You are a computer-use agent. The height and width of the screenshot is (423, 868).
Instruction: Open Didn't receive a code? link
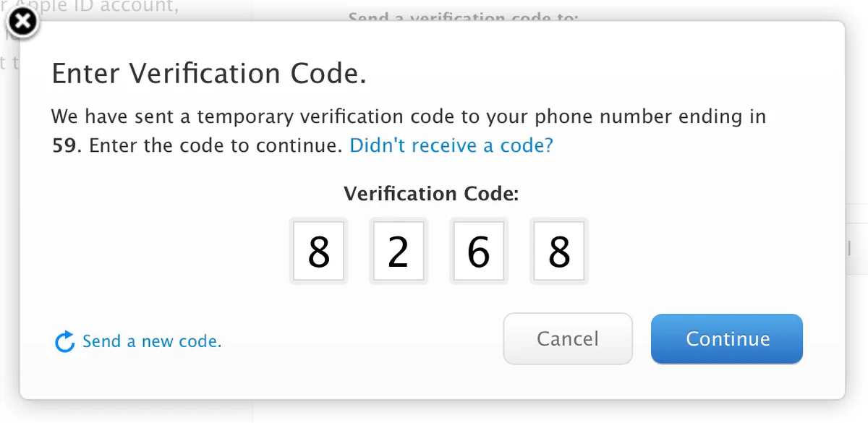(x=451, y=145)
